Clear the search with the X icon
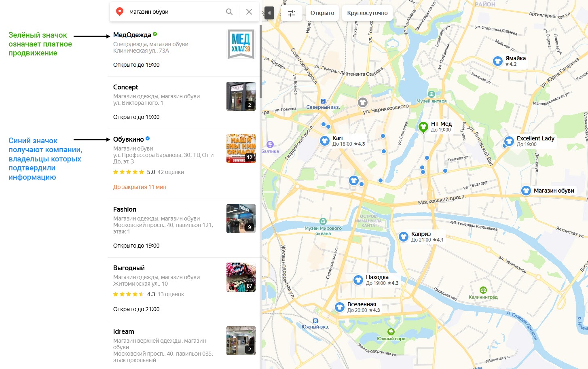588x369 pixels. tap(249, 12)
